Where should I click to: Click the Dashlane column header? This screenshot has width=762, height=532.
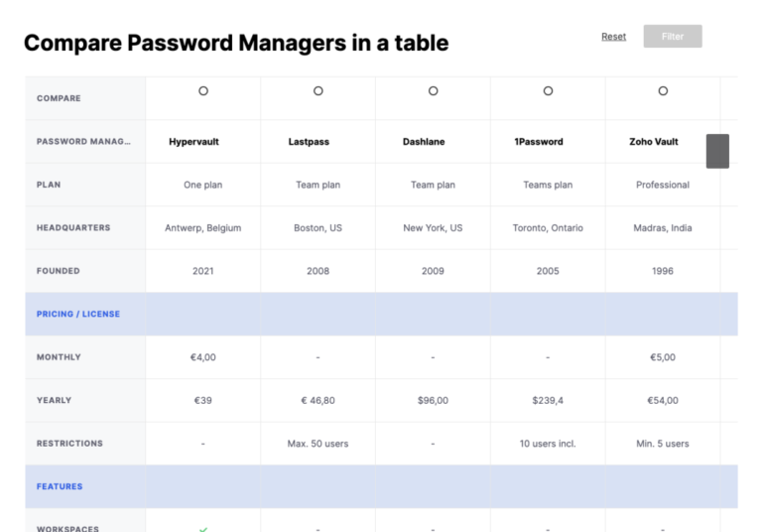[x=424, y=142]
